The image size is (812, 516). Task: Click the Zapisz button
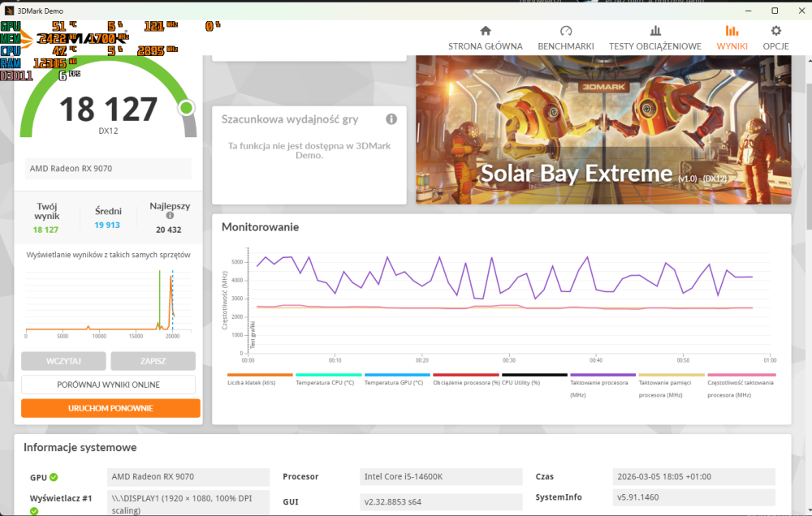tap(153, 361)
